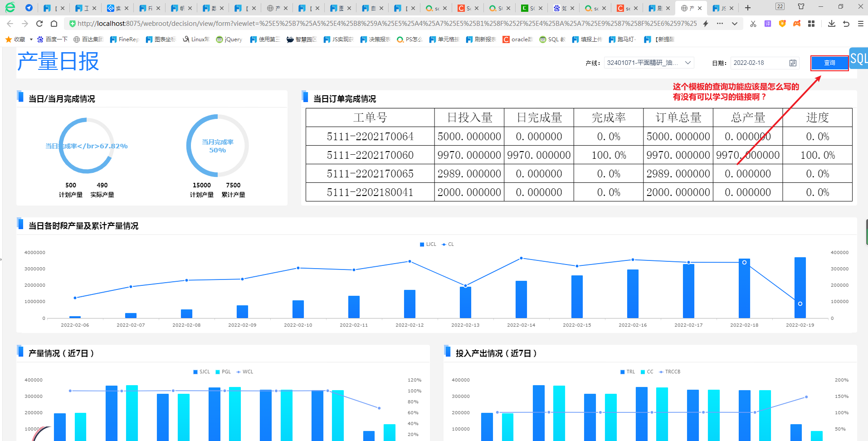Click the 进度 column header
Screen dimensions: 868x441
coord(817,118)
